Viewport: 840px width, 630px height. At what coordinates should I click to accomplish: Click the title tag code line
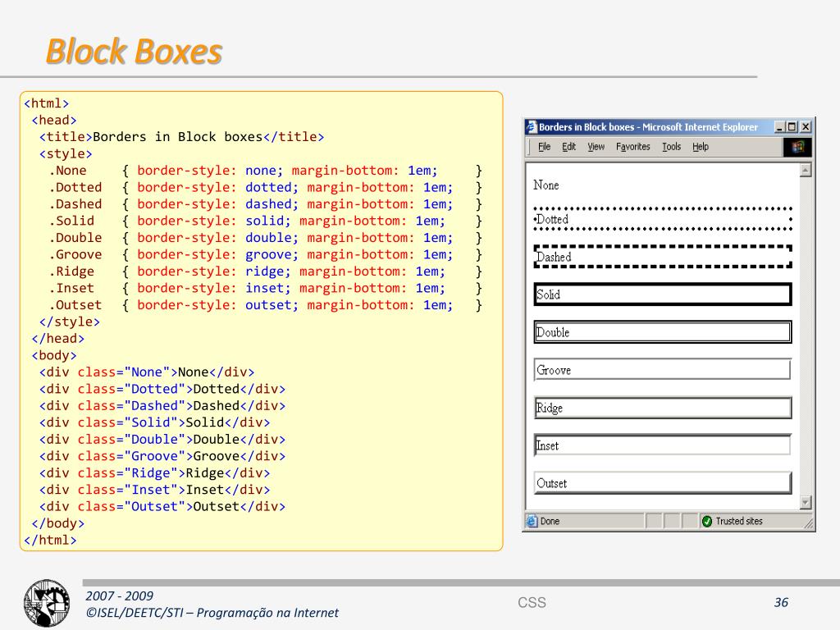pyautogui.click(x=181, y=137)
